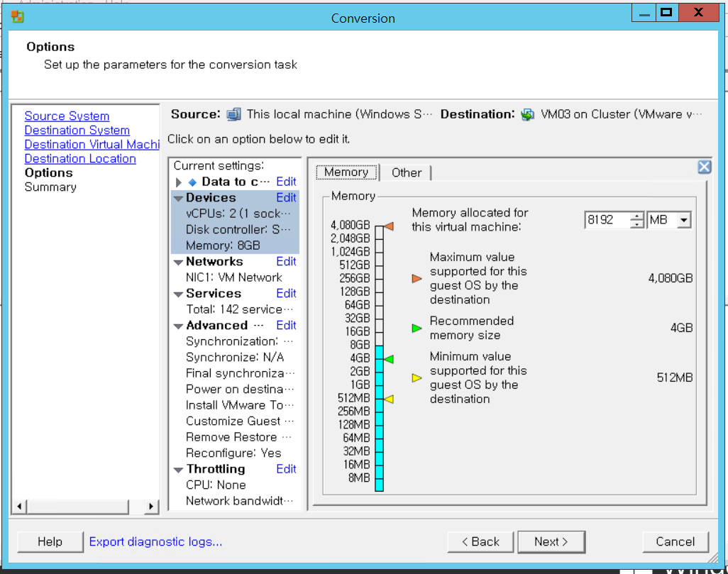Click green legend arrow for recommended memory
This screenshot has height=574, width=728.
coord(417,329)
